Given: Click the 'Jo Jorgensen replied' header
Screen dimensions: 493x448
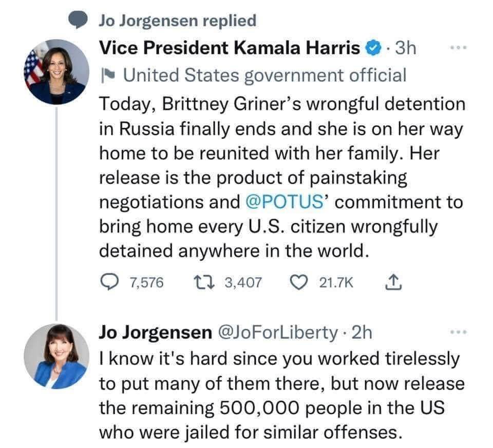Looking at the screenshot, I should coord(178,21).
